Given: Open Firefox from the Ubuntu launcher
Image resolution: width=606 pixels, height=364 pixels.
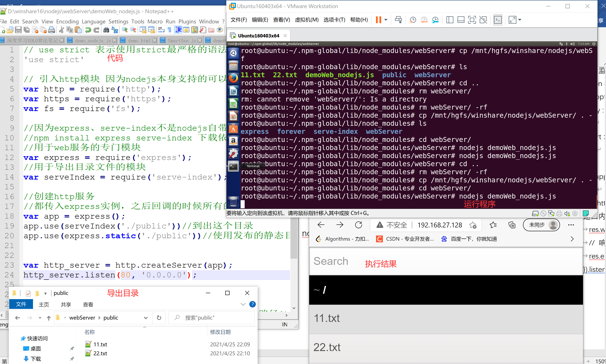Looking at the screenshot, I should pos(233,79).
